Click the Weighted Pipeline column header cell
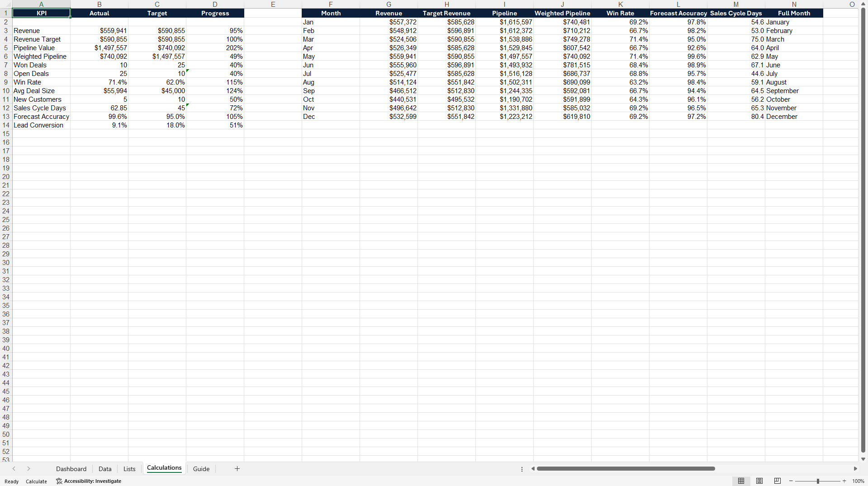Image resolution: width=868 pixels, height=486 pixels. click(x=562, y=13)
